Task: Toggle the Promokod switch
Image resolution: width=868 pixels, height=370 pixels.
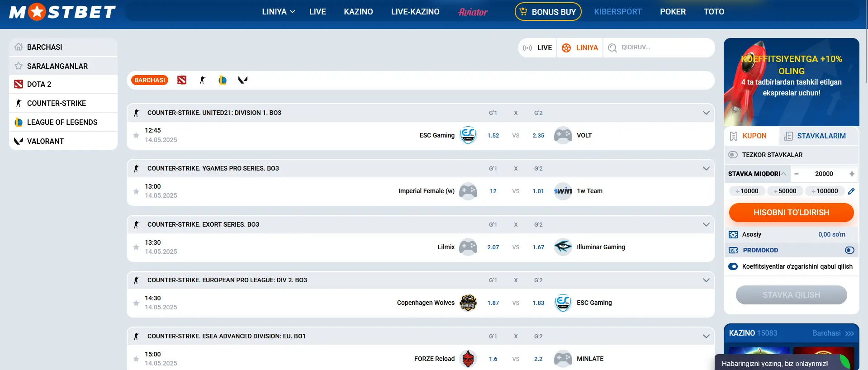Action: pyautogui.click(x=850, y=250)
